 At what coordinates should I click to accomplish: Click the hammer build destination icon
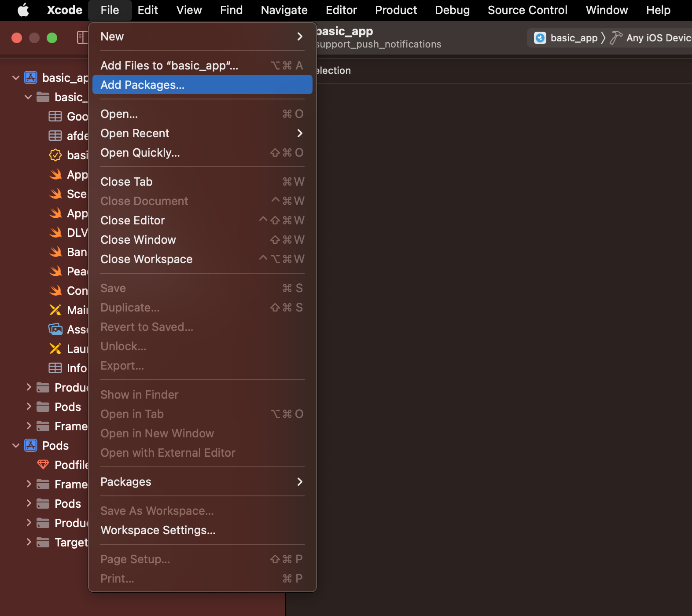click(x=616, y=38)
